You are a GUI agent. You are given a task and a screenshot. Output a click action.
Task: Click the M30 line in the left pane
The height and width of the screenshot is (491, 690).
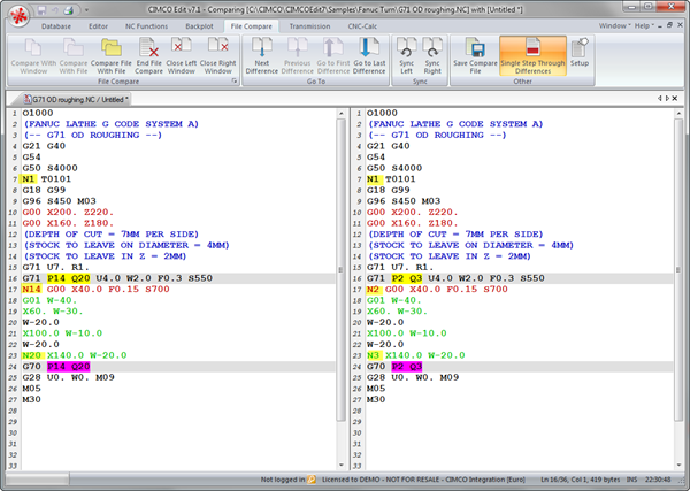pos(31,399)
